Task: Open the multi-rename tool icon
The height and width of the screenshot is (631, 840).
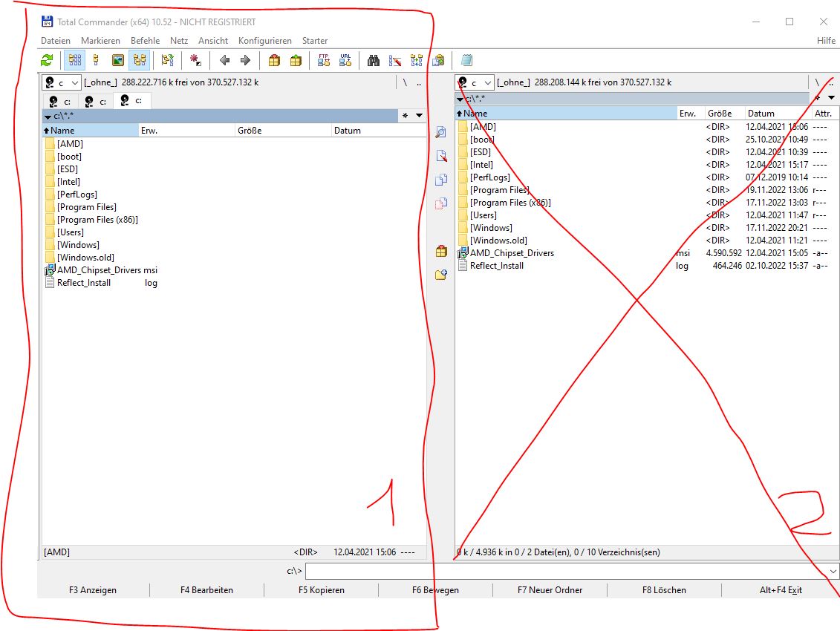Action: point(395,61)
